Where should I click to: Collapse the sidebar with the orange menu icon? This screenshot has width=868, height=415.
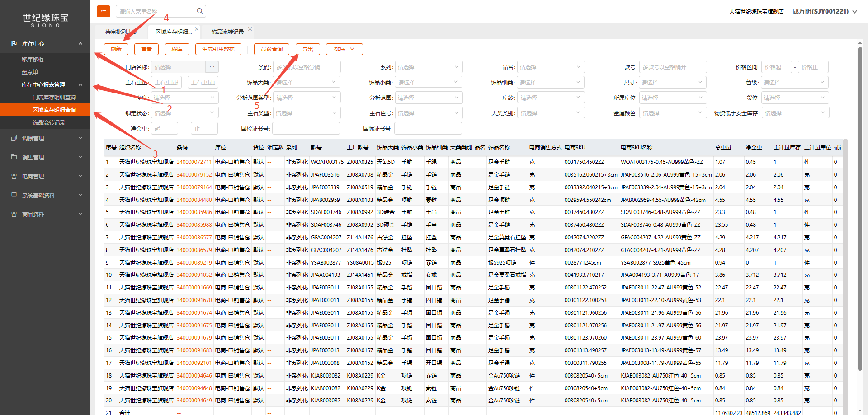(x=103, y=11)
